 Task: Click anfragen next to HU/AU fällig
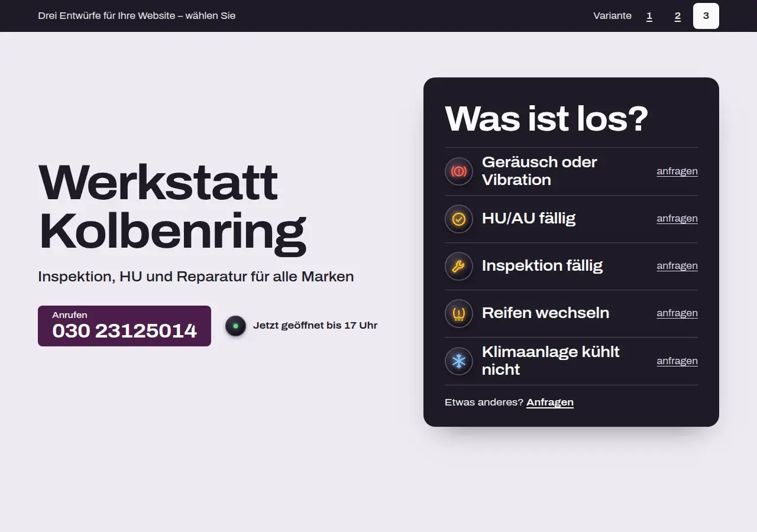click(x=677, y=219)
